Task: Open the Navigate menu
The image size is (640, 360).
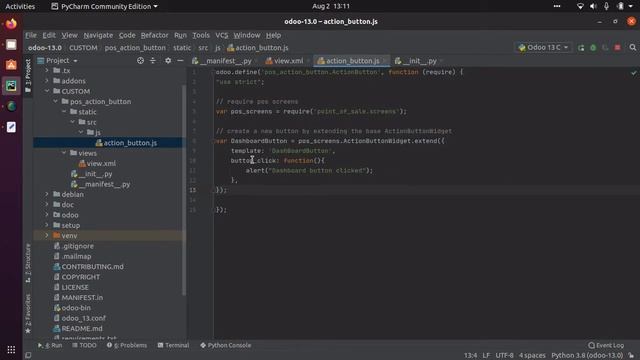Action: (x=98, y=35)
